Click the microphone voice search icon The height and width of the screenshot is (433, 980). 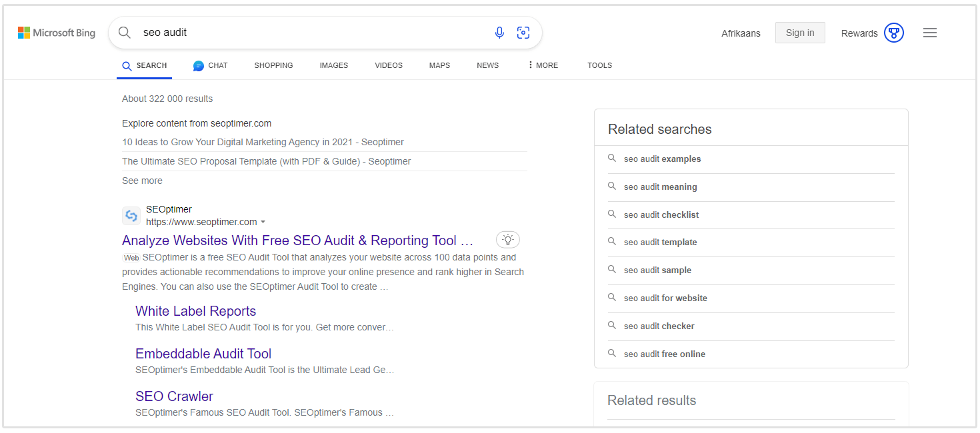click(499, 33)
